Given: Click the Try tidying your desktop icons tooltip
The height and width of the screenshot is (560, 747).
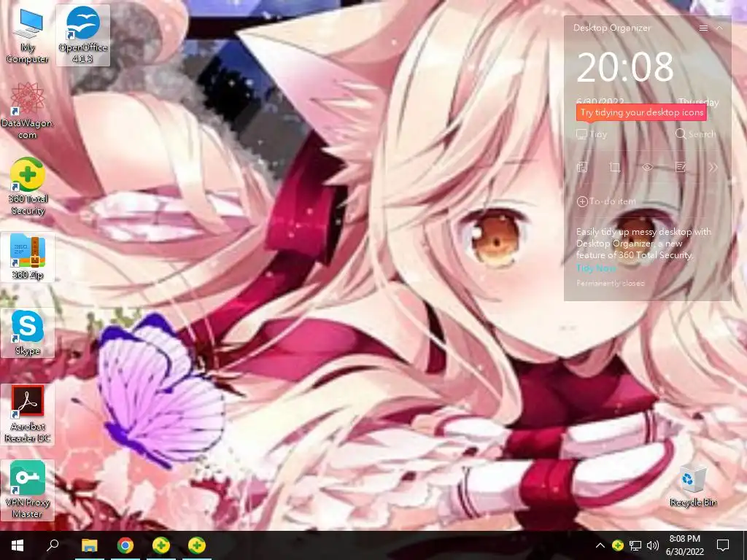Looking at the screenshot, I should (x=641, y=113).
